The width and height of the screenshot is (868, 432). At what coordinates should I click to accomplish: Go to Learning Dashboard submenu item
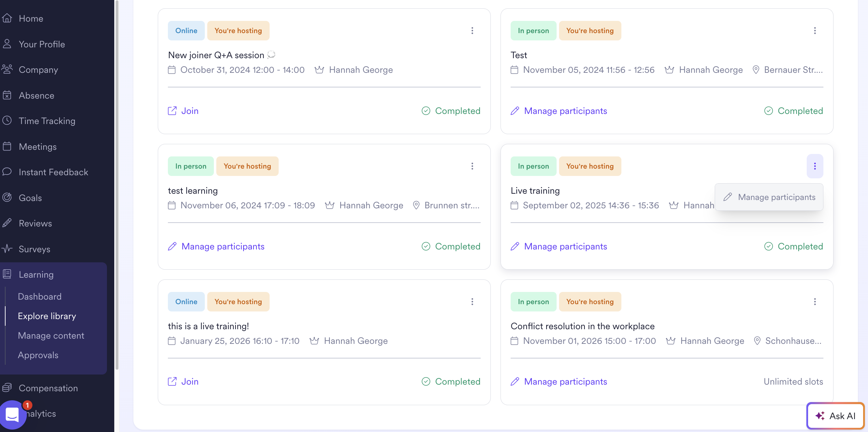(40, 296)
